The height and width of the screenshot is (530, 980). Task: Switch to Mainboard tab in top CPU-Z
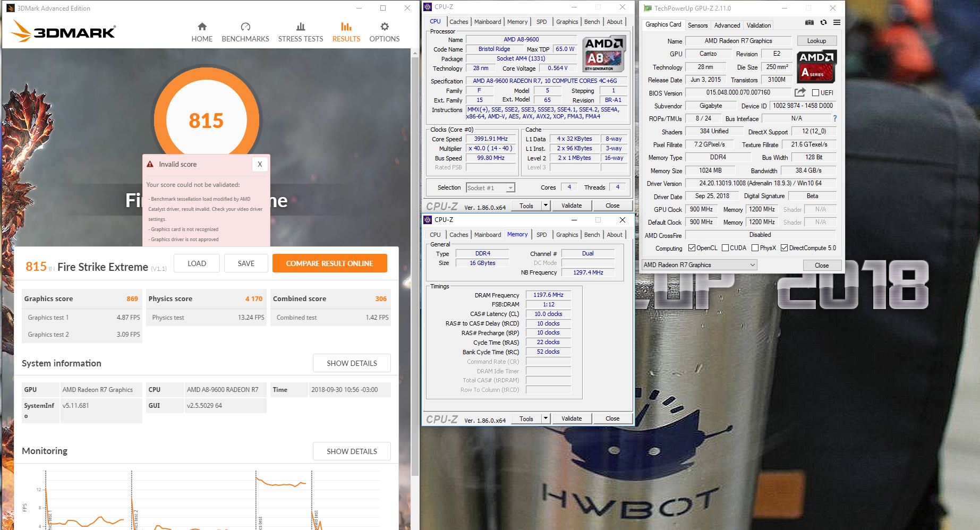click(488, 22)
